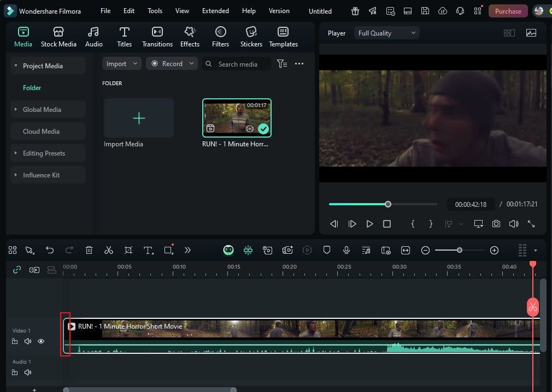Select the RUN! horror movie thumbnail
This screenshot has height=392, width=552.
click(x=237, y=118)
